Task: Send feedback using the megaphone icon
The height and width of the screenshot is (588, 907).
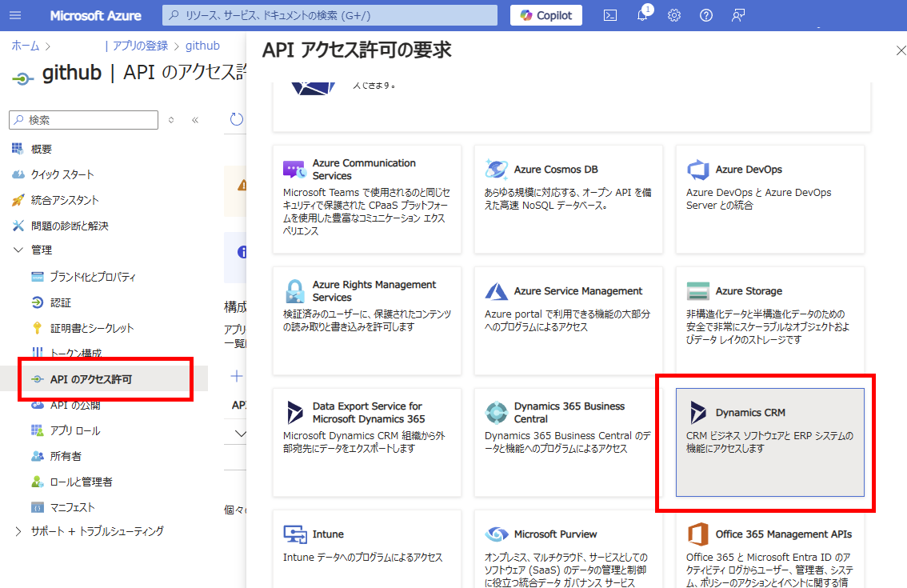Action: tap(737, 14)
